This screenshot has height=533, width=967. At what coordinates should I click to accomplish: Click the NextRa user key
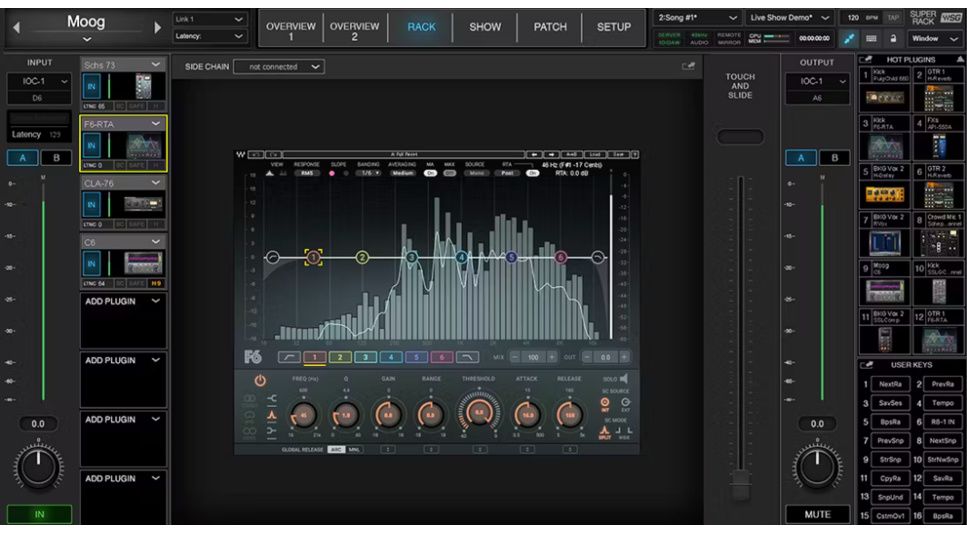[x=890, y=384]
